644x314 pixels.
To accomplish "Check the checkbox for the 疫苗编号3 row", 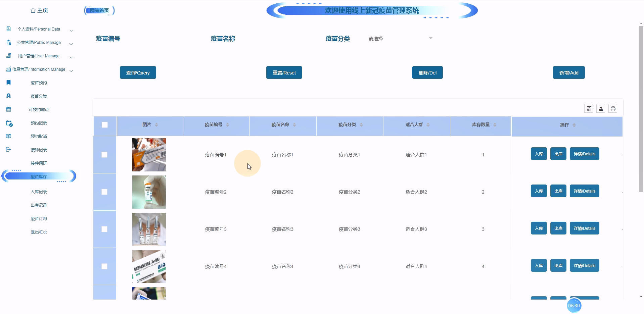I will point(105,229).
